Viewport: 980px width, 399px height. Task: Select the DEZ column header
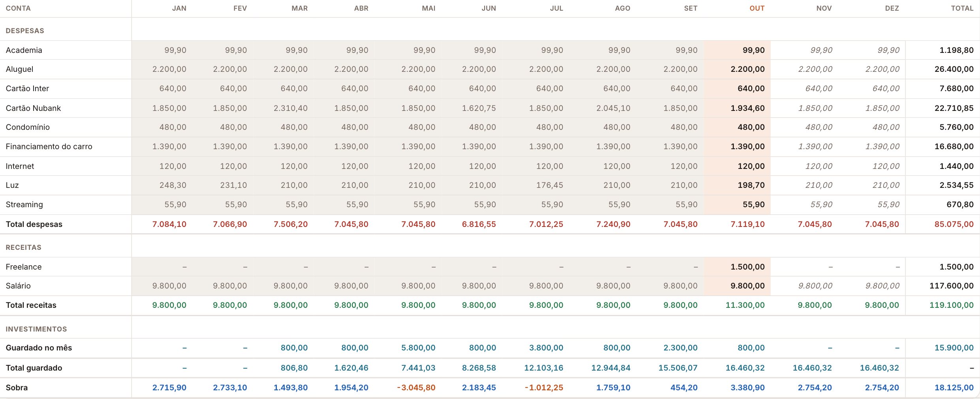tap(892, 8)
